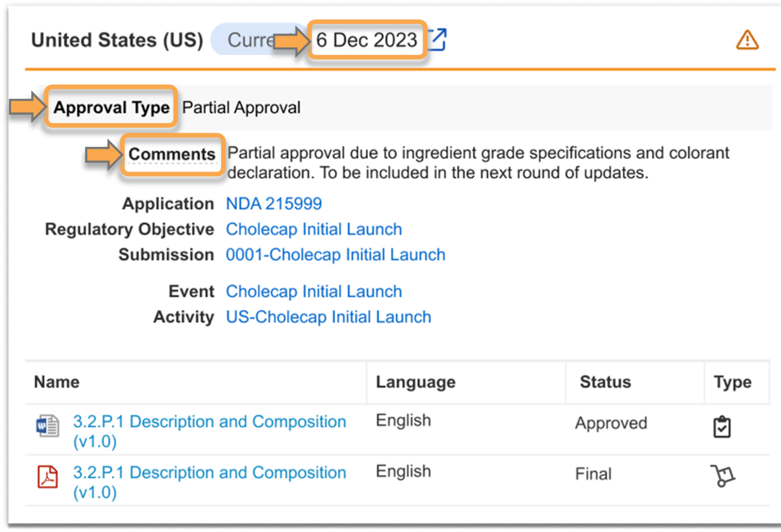Click the orange warning triangle icon
The height and width of the screenshot is (532, 781).
click(747, 40)
